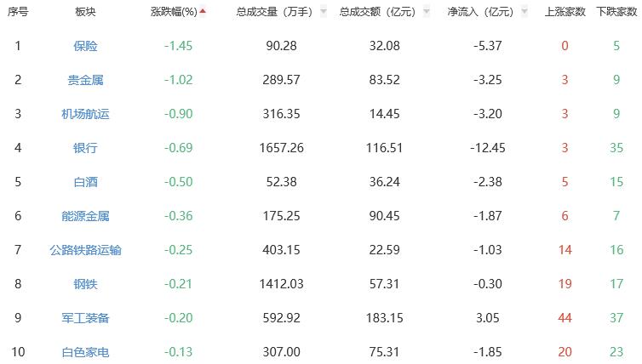Open the 能源金属 sector link
This screenshot has width=642, height=364.
(x=85, y=216)
